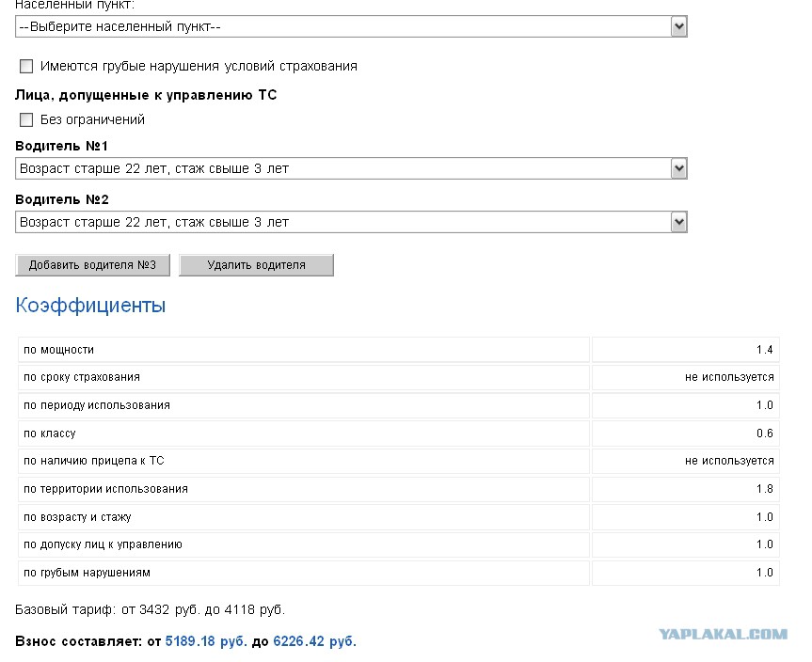The image size is (812, 662).
Task: Click the Базовый тариф text line
Action: [151, 609]
